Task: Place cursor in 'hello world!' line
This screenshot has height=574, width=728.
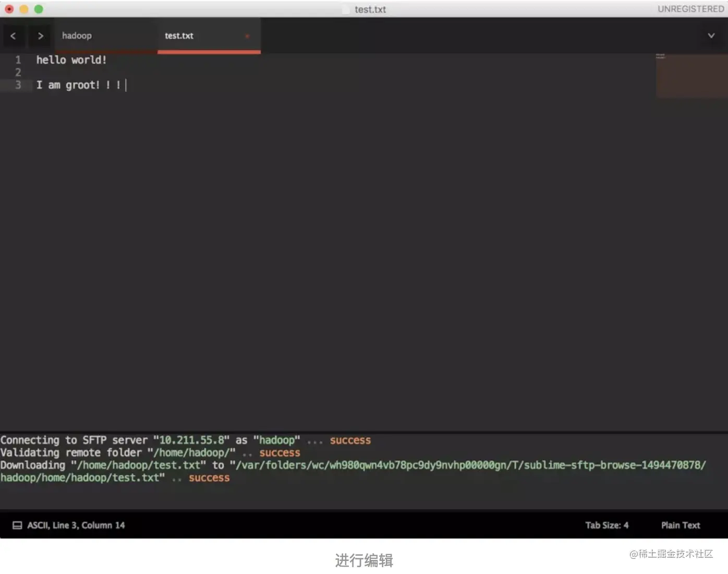Action: pyautogui.click(x=71, y=60)
